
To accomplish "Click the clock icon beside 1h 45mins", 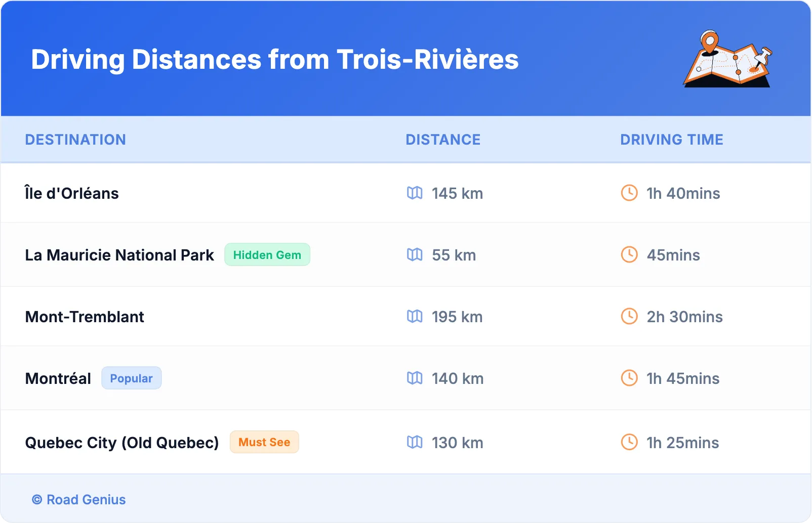I will click(629, 378).
